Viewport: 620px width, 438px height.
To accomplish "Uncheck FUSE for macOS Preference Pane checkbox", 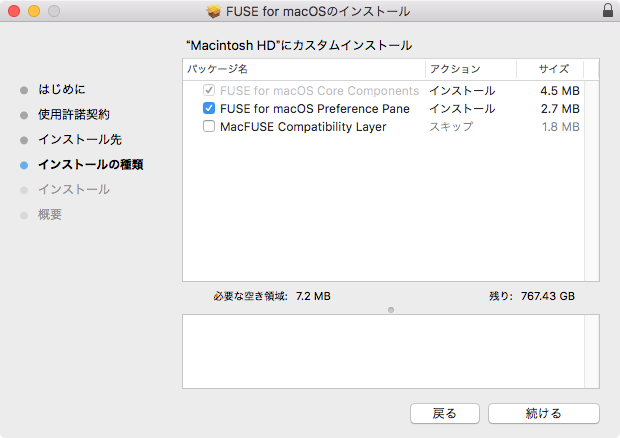I will pos(209,108).
